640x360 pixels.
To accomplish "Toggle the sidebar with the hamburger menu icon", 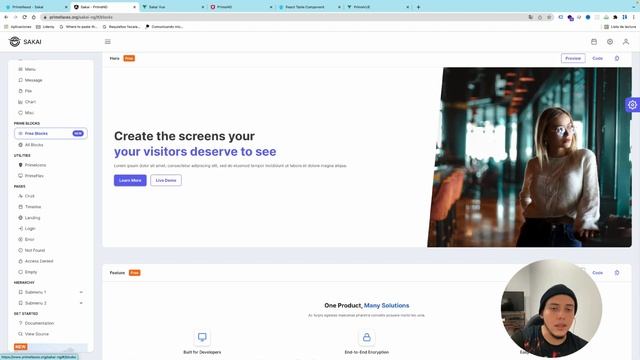I will [x=108, y=42].
